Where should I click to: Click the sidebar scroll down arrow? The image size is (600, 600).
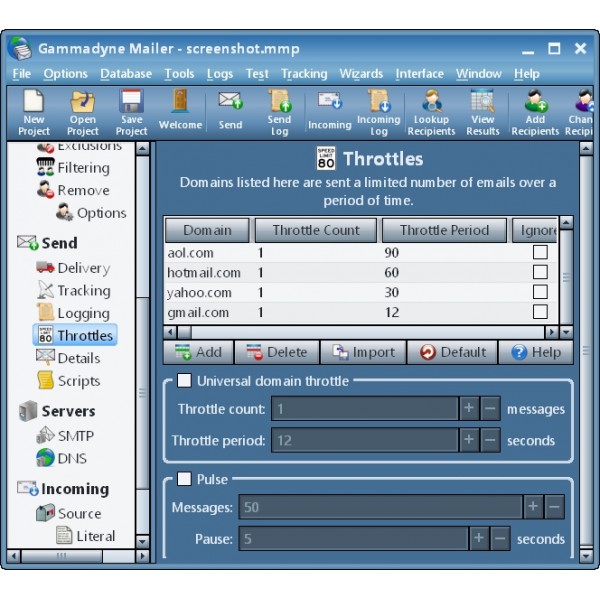pyautogui.click(x=142, y=540)
